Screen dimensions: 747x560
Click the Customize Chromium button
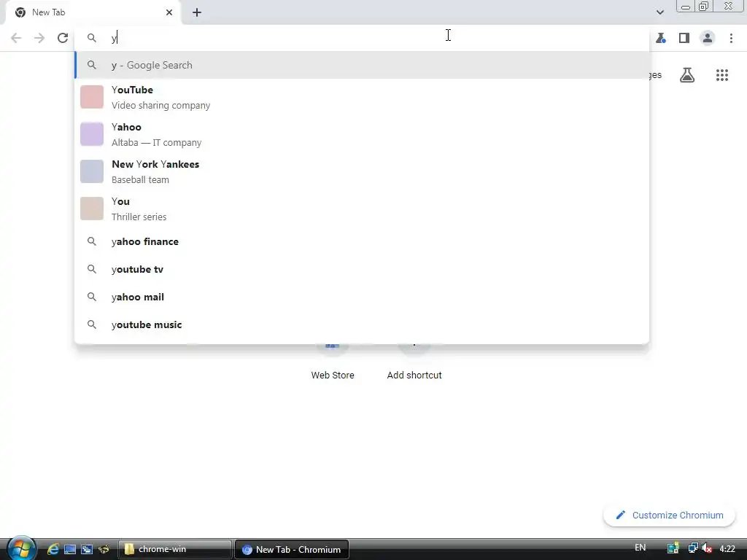click(x=670, y=516)
